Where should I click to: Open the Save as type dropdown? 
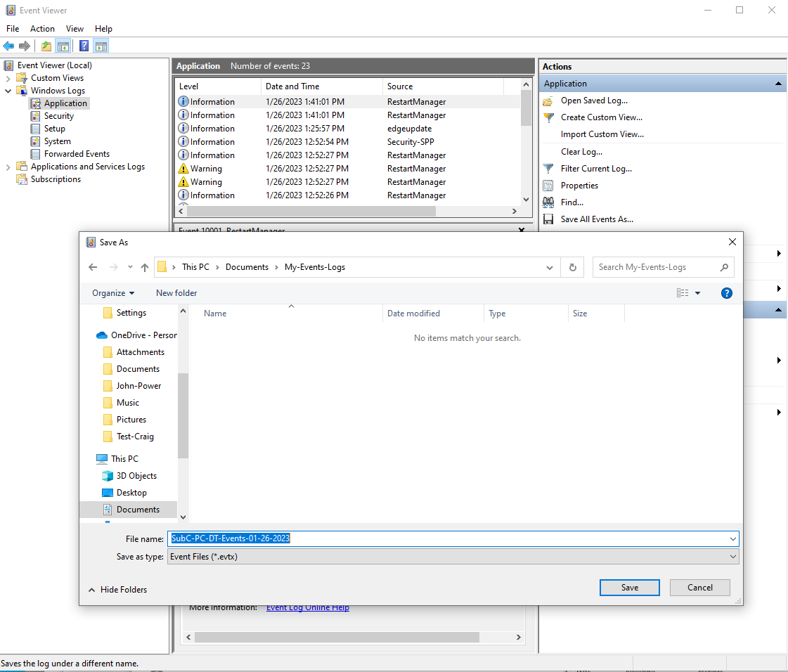click(x=453, y=557)
